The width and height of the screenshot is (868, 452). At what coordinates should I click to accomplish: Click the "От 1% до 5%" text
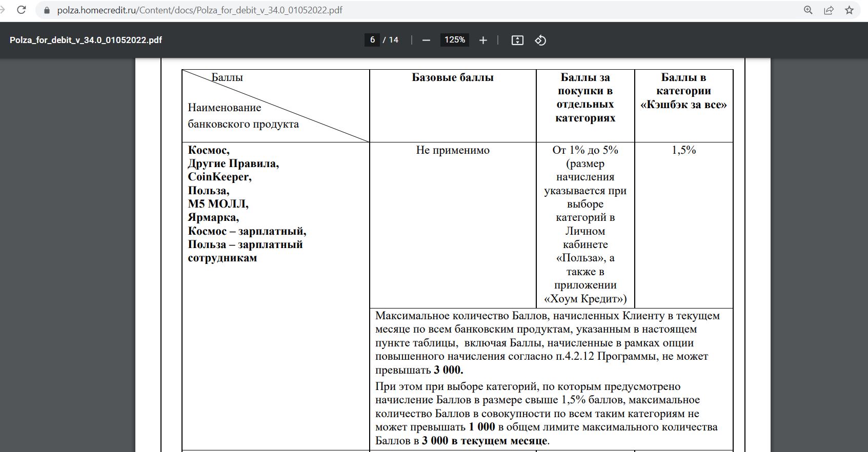tap(585, 150)
